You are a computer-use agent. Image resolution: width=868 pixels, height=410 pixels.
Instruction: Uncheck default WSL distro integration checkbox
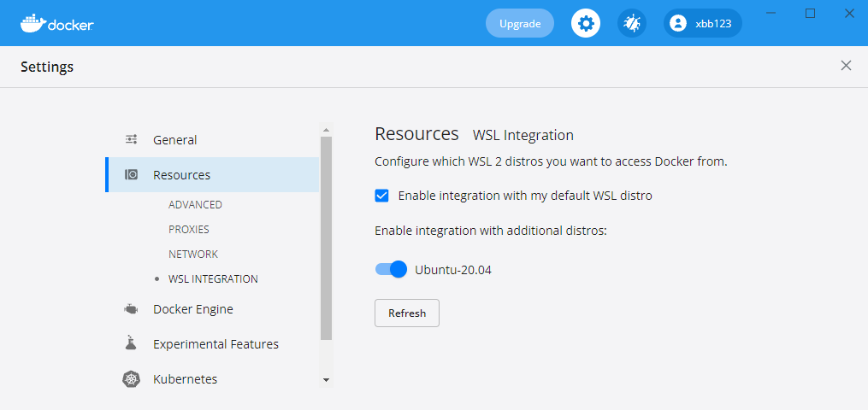tap(382, 196)
